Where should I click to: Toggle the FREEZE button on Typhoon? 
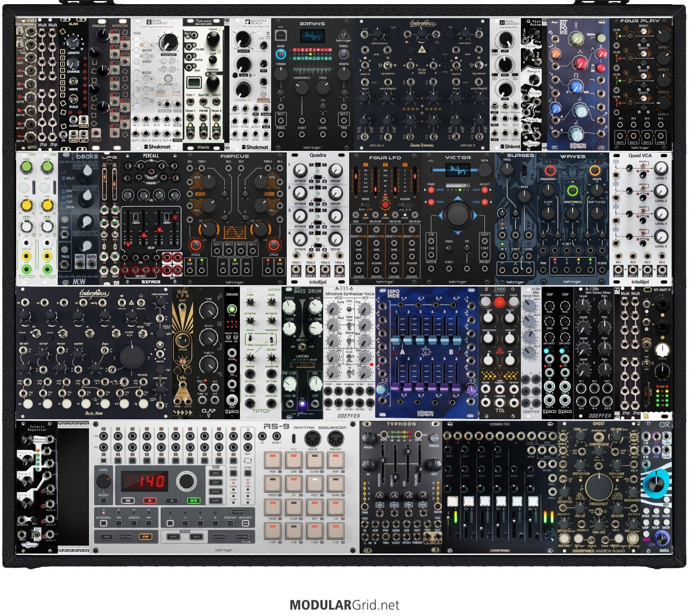[x=434, y=439]
